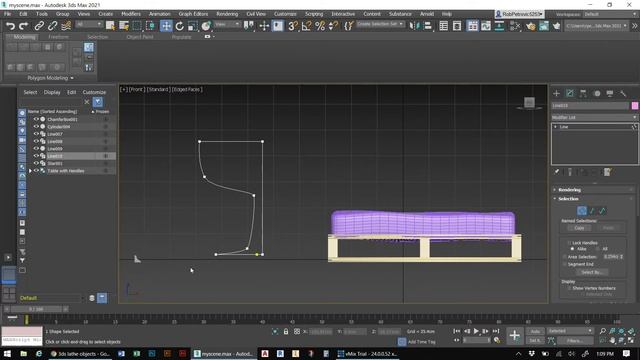640x360 pixels.
Task: Open the Utilities wrench panel
Action: pos(623,93)
